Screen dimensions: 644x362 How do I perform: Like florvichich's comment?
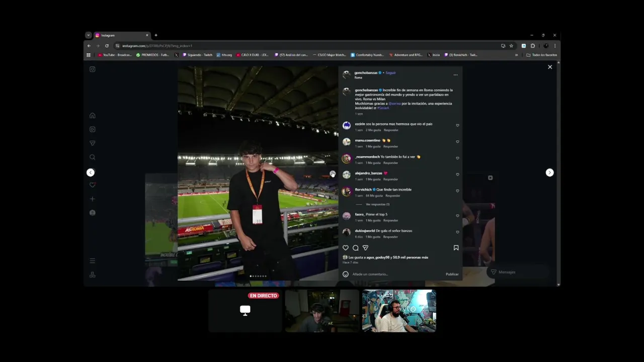point(457,191)
